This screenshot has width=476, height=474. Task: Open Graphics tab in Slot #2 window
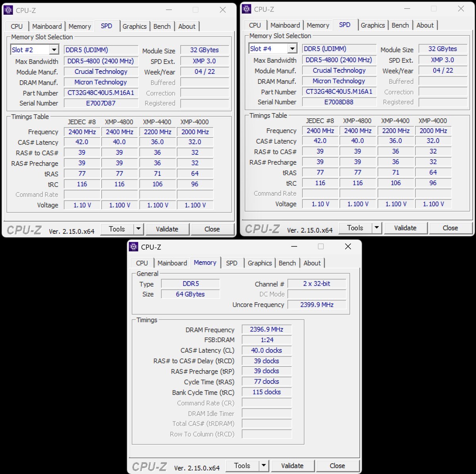[x=134, y=26]
